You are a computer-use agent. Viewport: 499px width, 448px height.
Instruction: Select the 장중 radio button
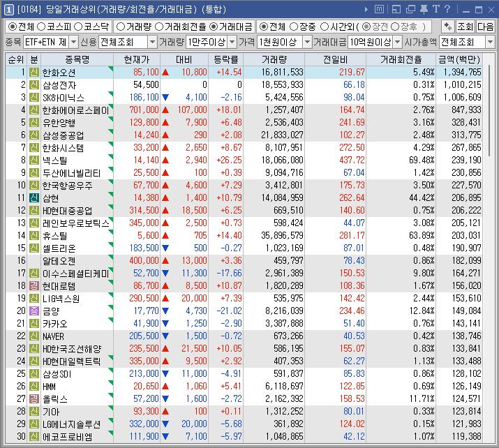(x=294, y=27)
